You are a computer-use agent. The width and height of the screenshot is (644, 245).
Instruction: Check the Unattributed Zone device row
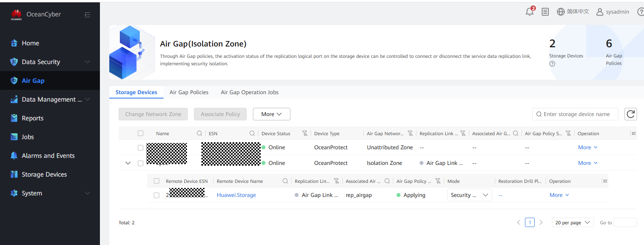[141, 148]
